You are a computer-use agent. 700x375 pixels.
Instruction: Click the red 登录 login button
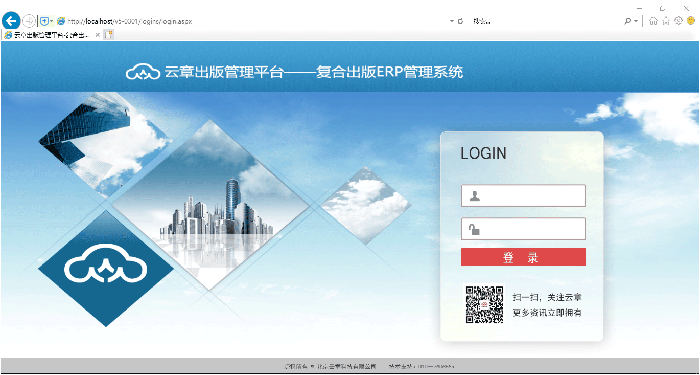pyautogui.click(x=523, y=257)
